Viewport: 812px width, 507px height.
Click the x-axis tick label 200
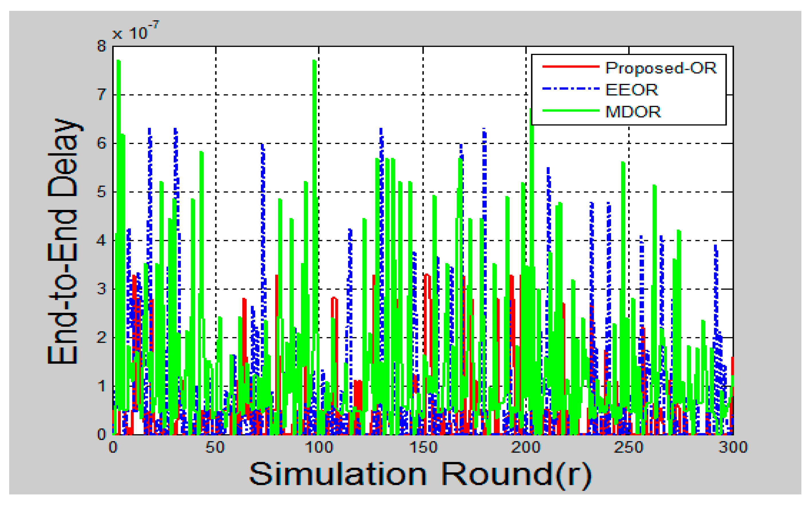pos(526,448)
